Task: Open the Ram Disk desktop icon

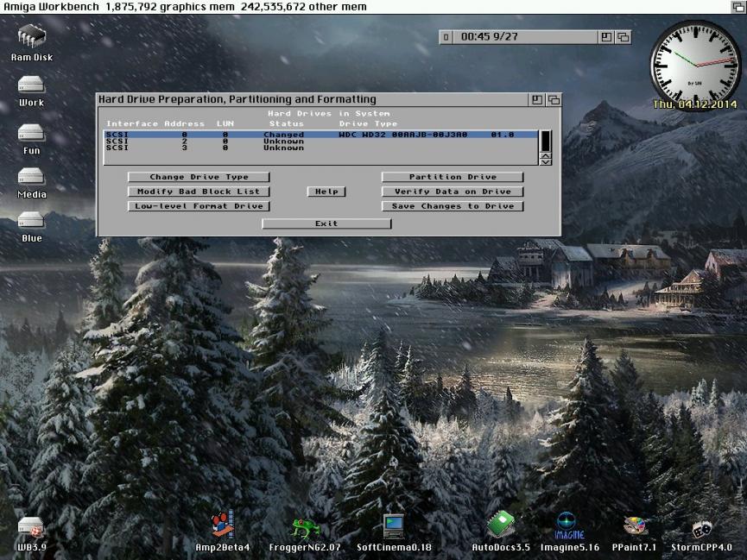Action: pos(32,37)
